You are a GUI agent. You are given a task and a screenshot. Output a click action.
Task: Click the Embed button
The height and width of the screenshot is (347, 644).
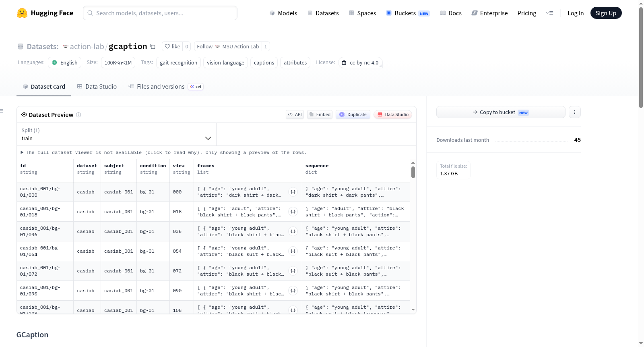320,114
